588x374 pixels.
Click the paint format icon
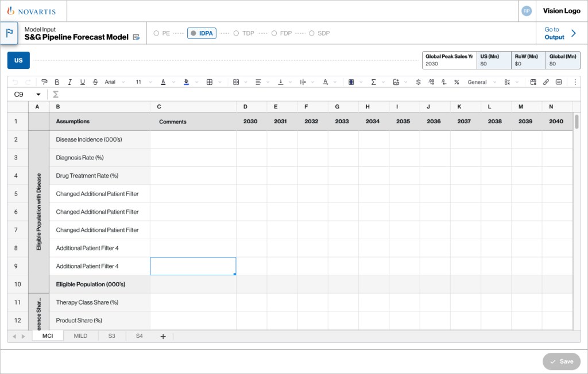tap(45, 82)
